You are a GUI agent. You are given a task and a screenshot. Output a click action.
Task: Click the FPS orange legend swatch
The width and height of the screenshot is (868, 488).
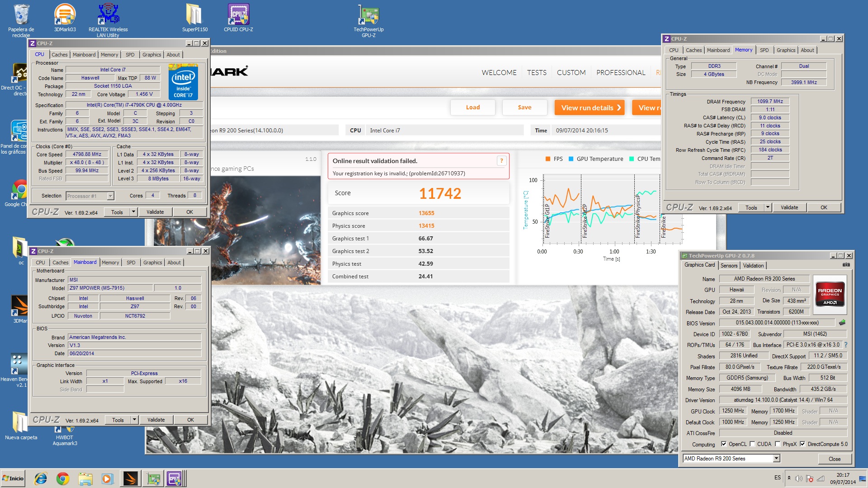[548, 159]
